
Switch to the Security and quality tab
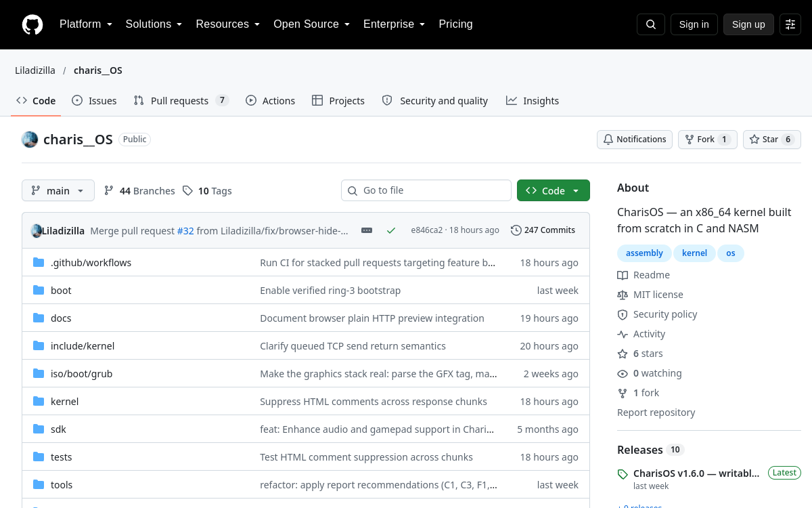434,101
